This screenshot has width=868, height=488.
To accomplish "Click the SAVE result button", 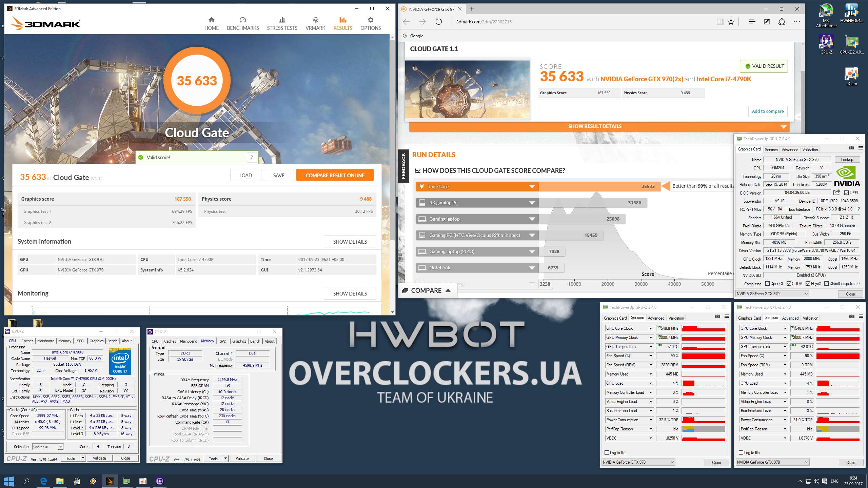I will pyautogui.click(x=279, y=175).
